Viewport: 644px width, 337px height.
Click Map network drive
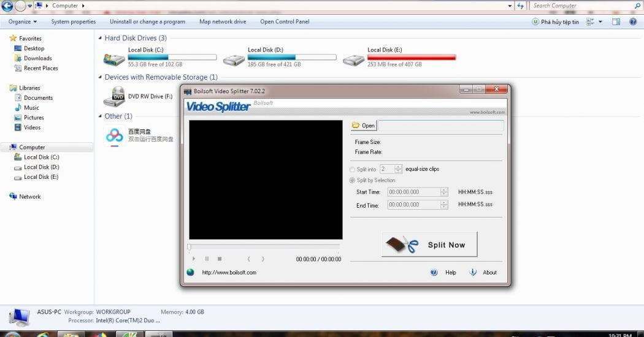223,22
